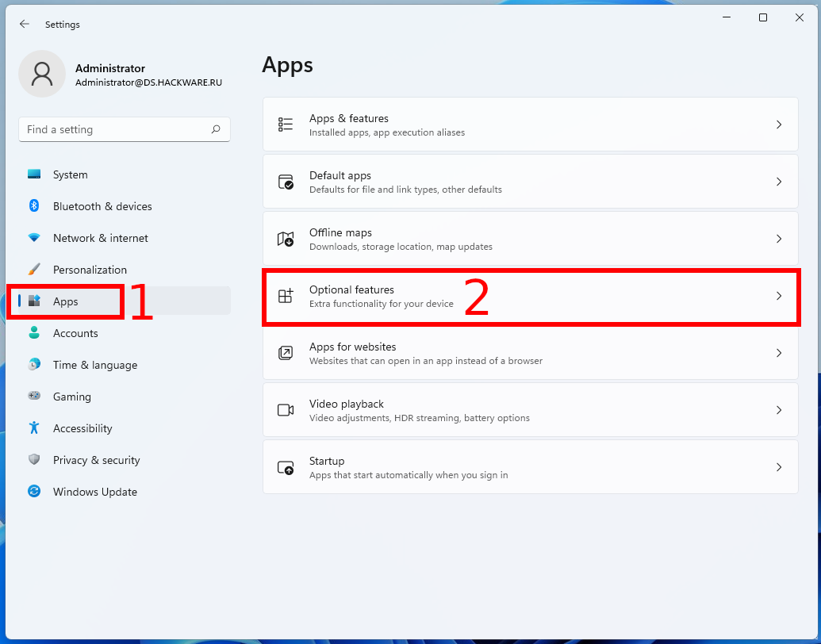Open Privacy & security category
Image resolution: width=821 pixels, height=644 pixels.
96,460
